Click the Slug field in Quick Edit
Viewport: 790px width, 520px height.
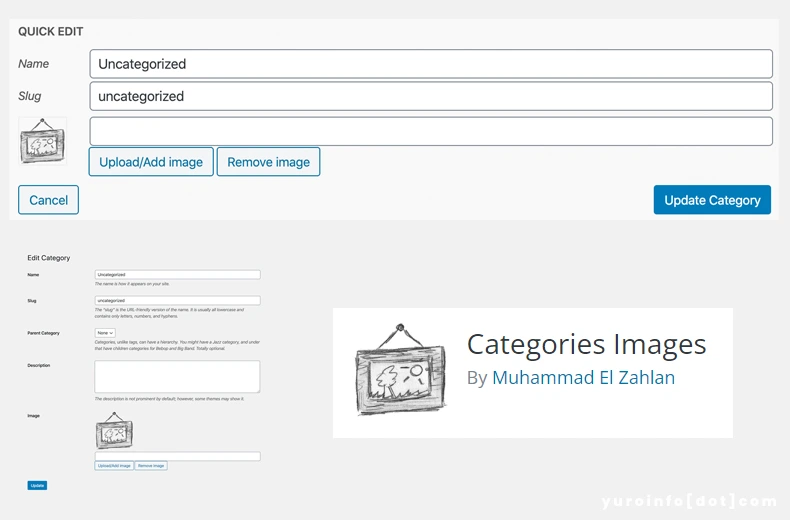click(431, 96)
